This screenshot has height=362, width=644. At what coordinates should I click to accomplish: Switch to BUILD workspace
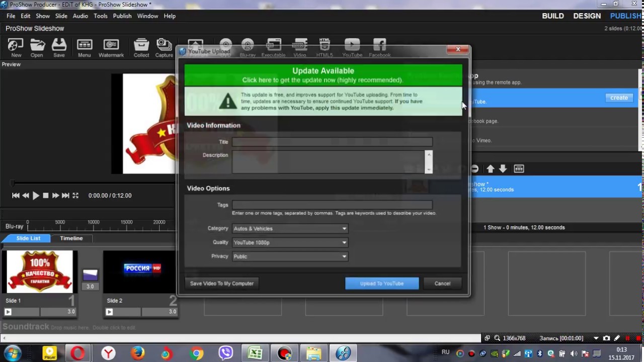tap(553, 16)
